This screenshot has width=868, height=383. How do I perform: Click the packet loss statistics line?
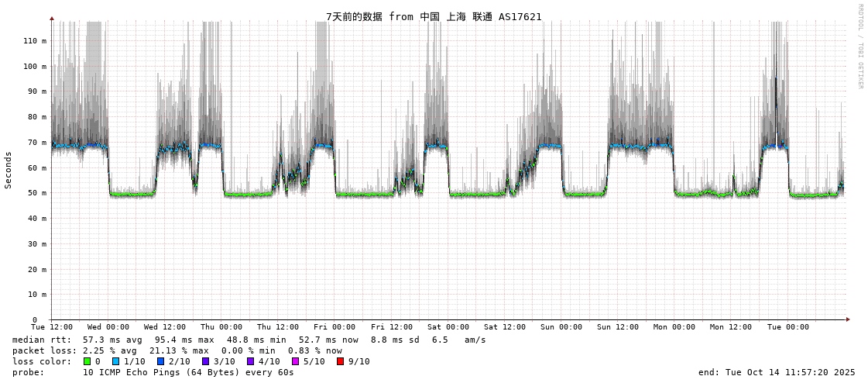click(177, 350)
